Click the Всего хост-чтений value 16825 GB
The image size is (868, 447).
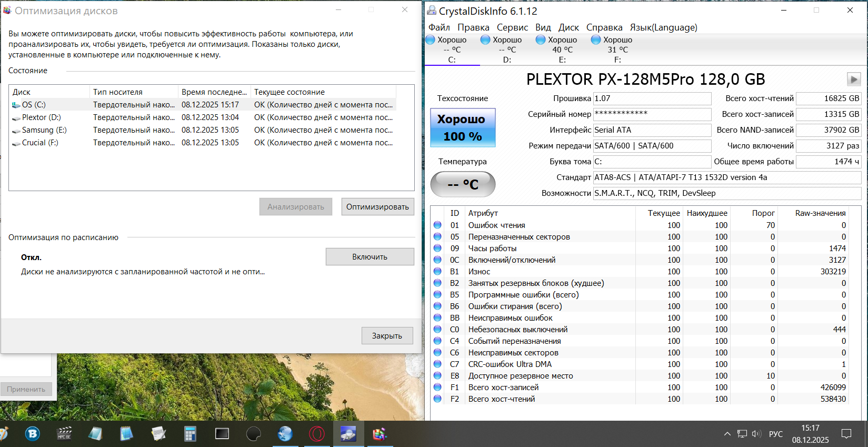829,98
